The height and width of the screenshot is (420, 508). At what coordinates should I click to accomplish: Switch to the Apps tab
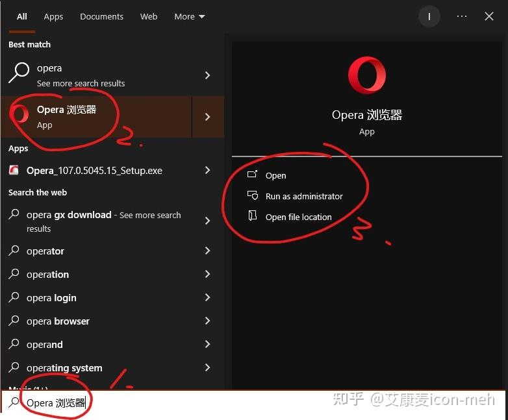point(53,16)
